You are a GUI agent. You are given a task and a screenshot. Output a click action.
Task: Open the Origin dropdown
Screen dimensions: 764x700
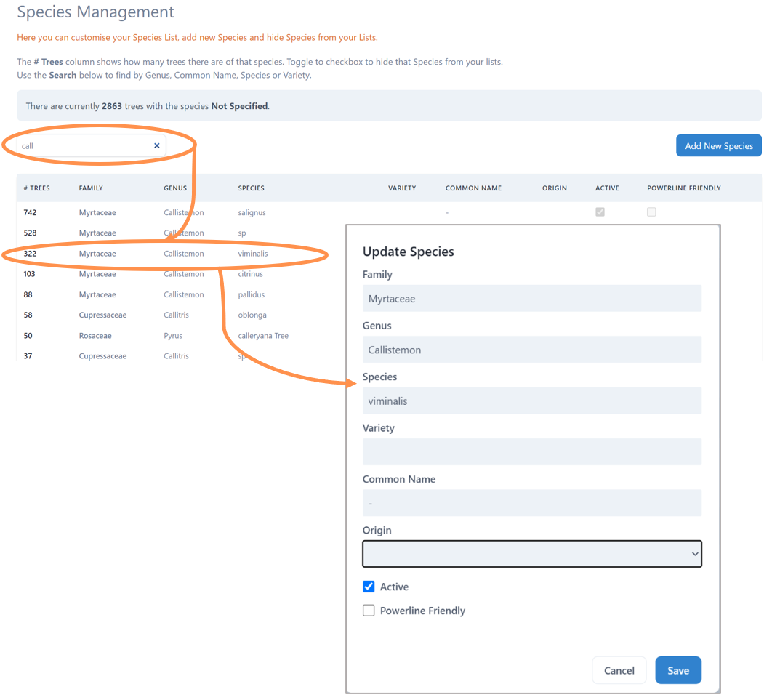click(531, 554)
